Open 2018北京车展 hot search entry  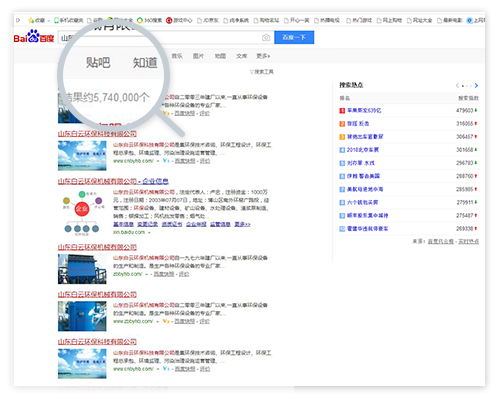[363, 150]
